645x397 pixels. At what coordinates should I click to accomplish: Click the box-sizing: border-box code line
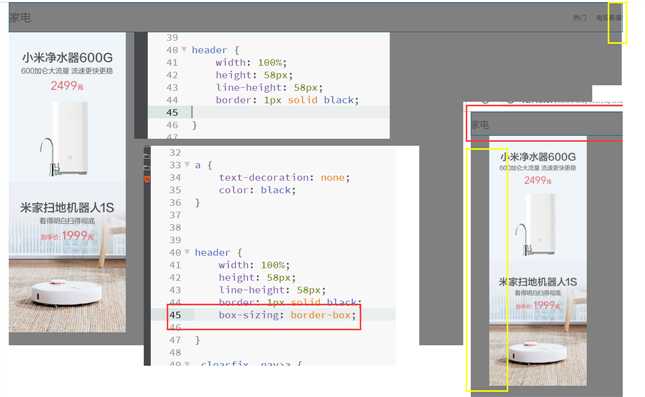pyautogui.click(x=287, y=315)
